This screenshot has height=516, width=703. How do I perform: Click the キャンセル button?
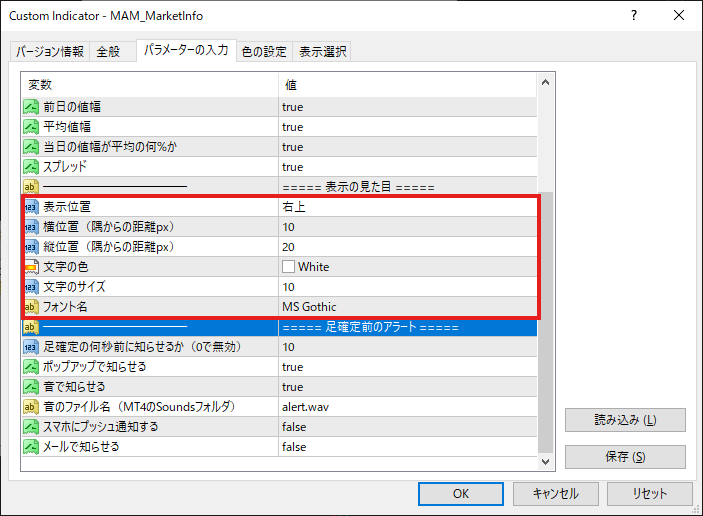click(555, 494)
